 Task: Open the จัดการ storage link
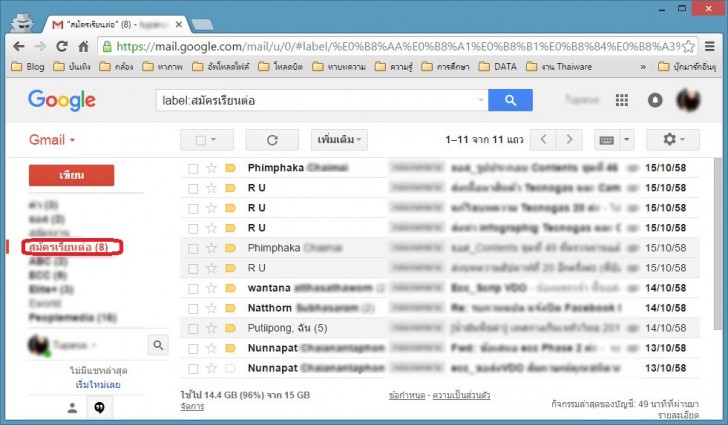pyautogui.click(x=192, y=407)
